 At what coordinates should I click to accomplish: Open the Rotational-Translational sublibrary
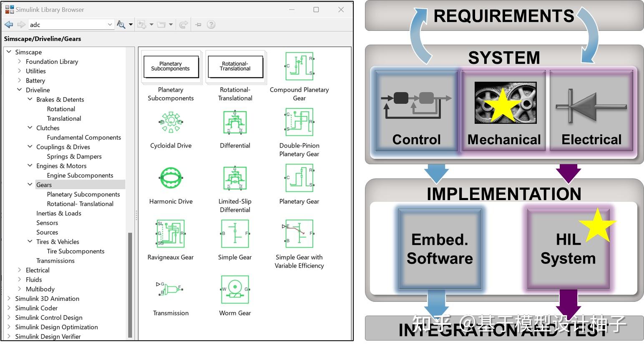point(235,66)
